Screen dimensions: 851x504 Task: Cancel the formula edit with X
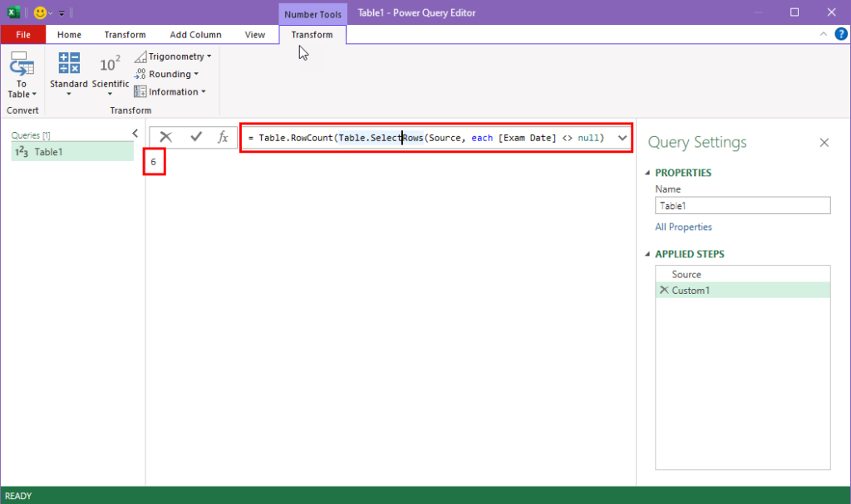pos(165,137)
